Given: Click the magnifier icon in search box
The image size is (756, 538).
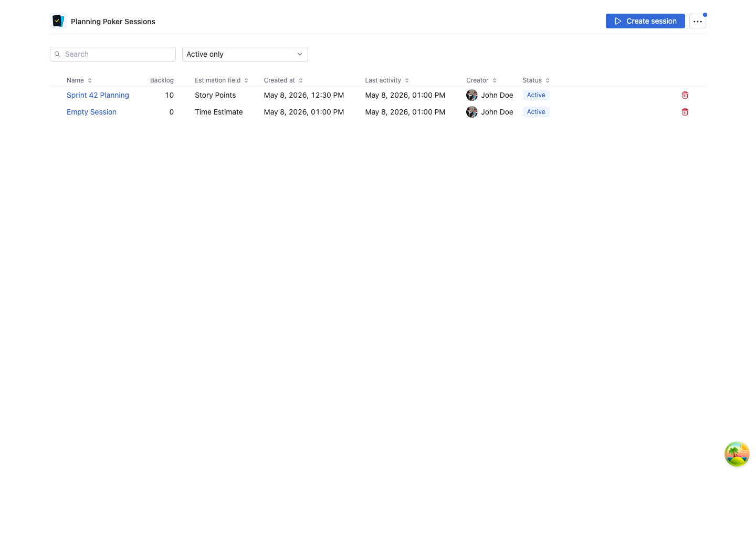Looking at the screenshot, I should (57, 54).
